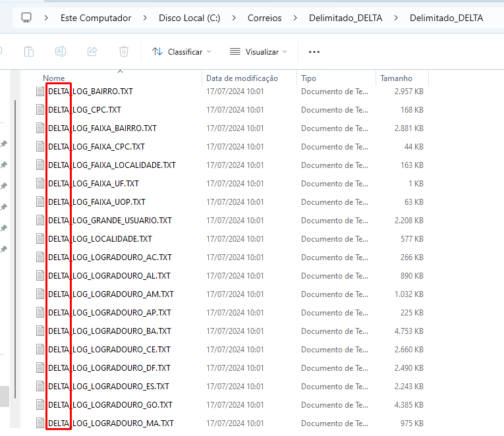This screenshot has height=436, width=504.
Task: Click the Share toolbar icon
Action: click(92, 51)
